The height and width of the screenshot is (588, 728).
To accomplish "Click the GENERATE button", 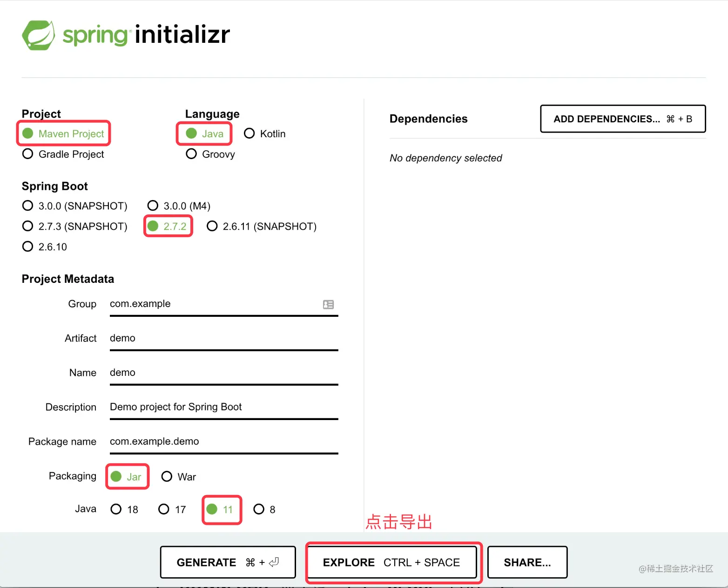I will coord(228,562).
